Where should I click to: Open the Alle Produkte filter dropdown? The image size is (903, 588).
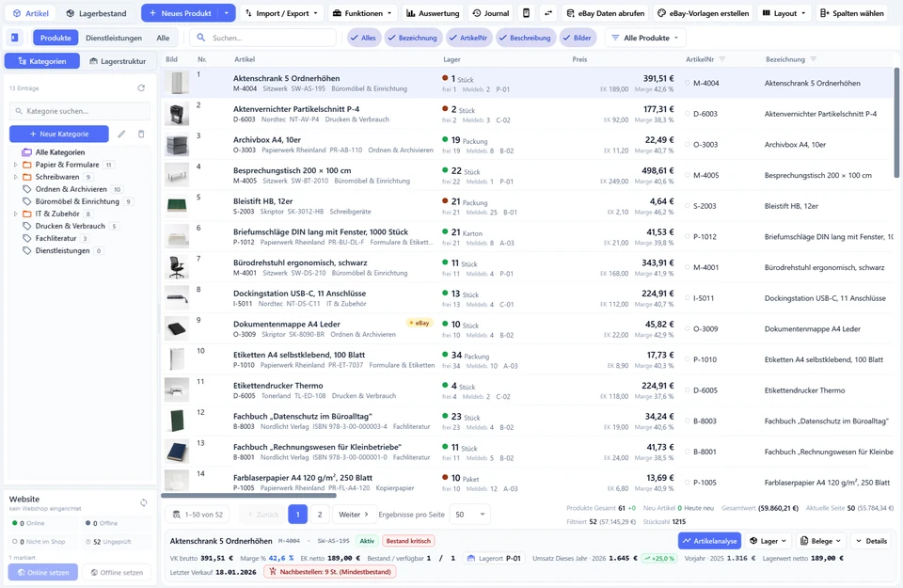[645, 38]
